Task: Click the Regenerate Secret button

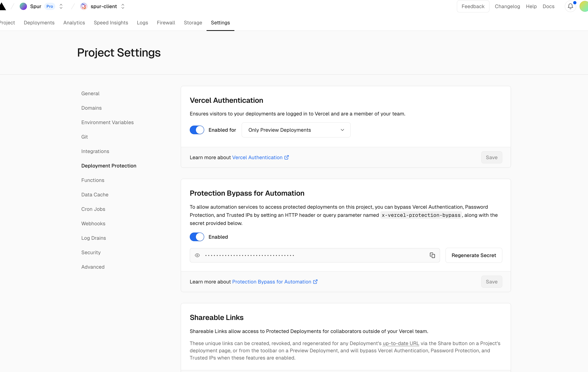Action: point(473,255)
